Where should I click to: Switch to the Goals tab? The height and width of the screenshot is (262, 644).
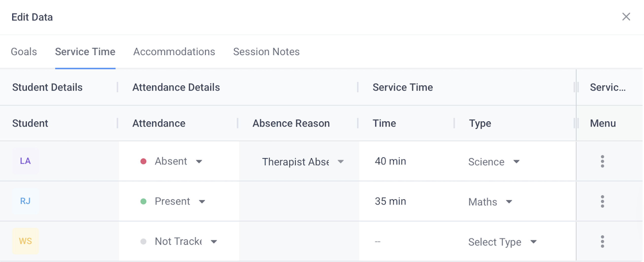coord(24,52)
